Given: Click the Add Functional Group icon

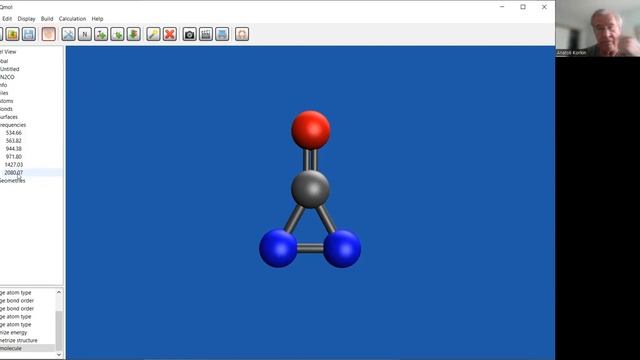Looking at the screenshot, I should point(101,34).
